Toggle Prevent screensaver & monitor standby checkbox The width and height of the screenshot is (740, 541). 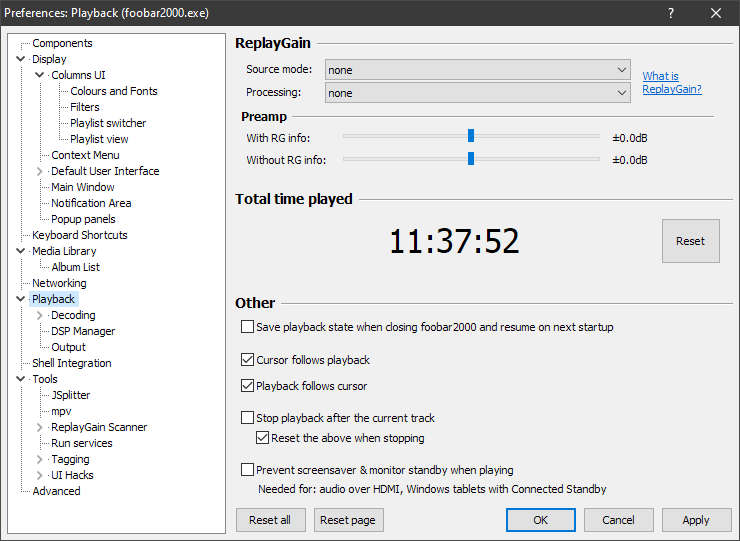[x=247, y=470]
